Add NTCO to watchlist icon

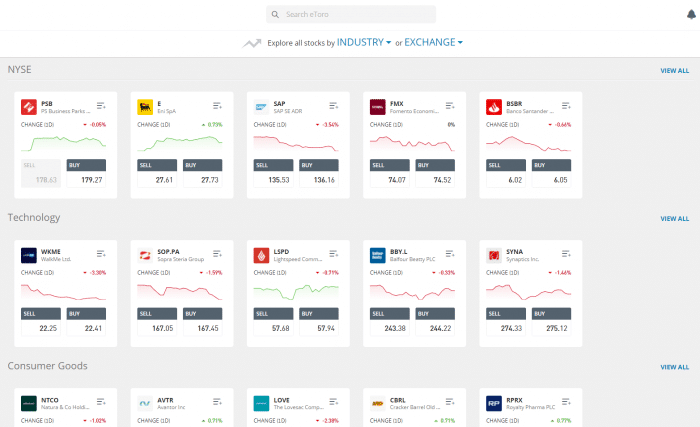click(x=101, y=402)
